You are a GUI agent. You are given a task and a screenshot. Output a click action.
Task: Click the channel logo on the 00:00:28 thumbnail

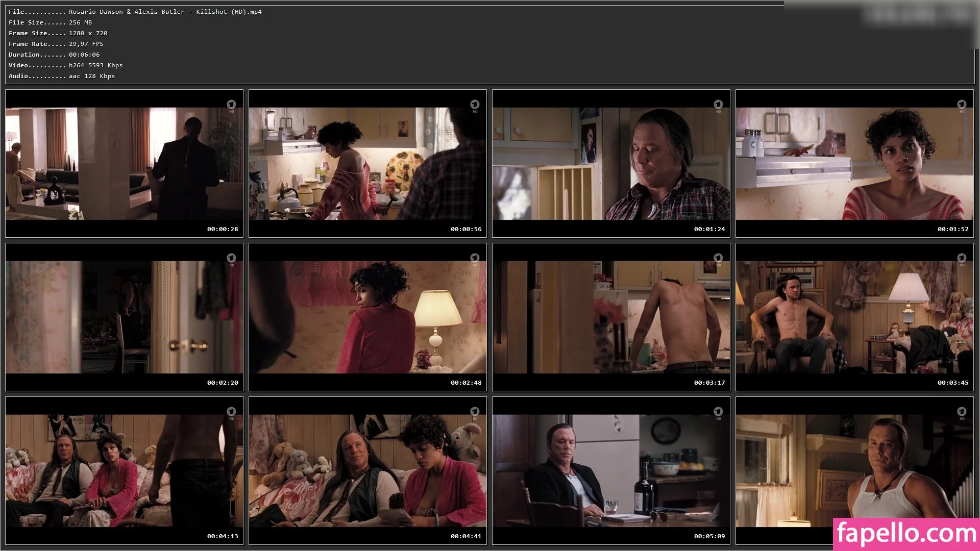pyautogui.click(x=231, y=105)
